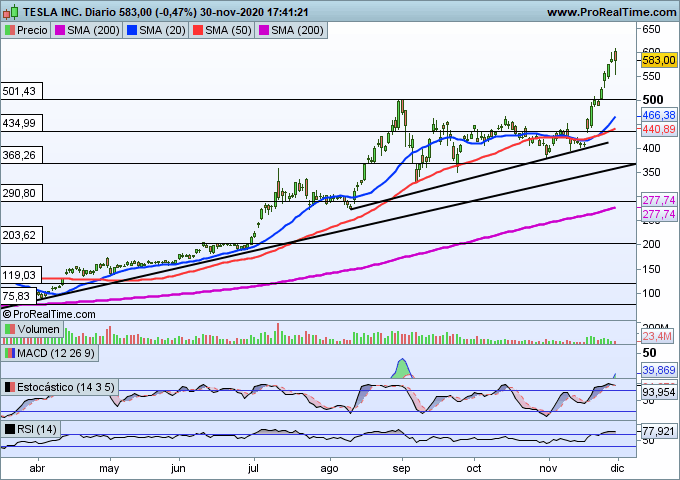Click the chart title TESLA INC. Diario
The height and width of the screenshot is (480, 680).
pos(69,12)
